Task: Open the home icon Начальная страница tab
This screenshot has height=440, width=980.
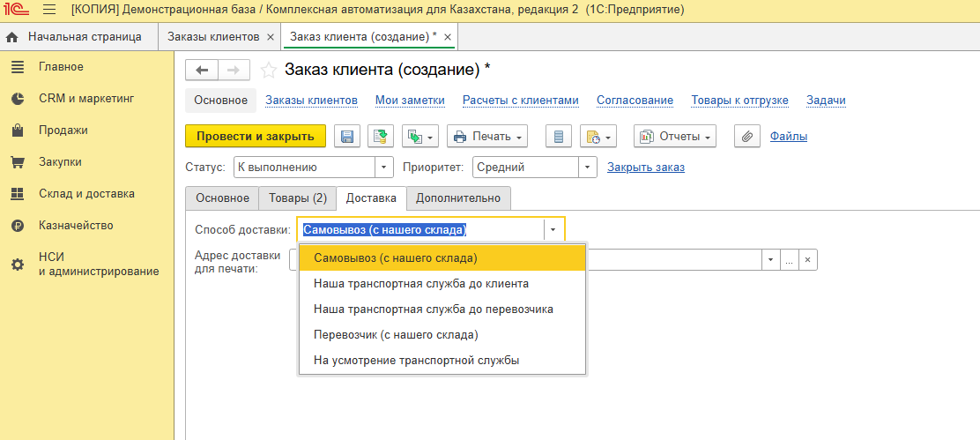Action: coord(75,37)
